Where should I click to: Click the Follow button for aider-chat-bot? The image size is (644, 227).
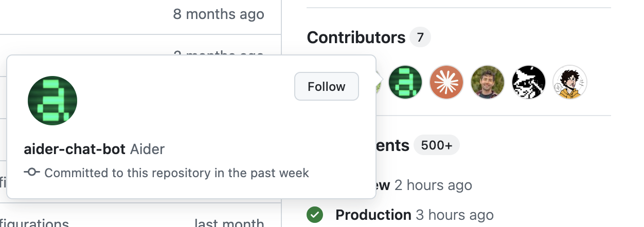tap(327, 86)
